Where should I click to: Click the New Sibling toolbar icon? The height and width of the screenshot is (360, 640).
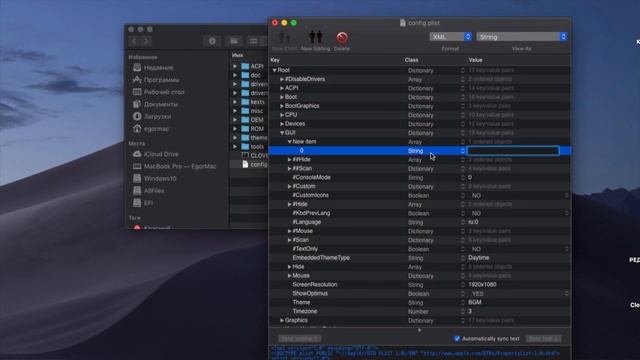point(316,37)
